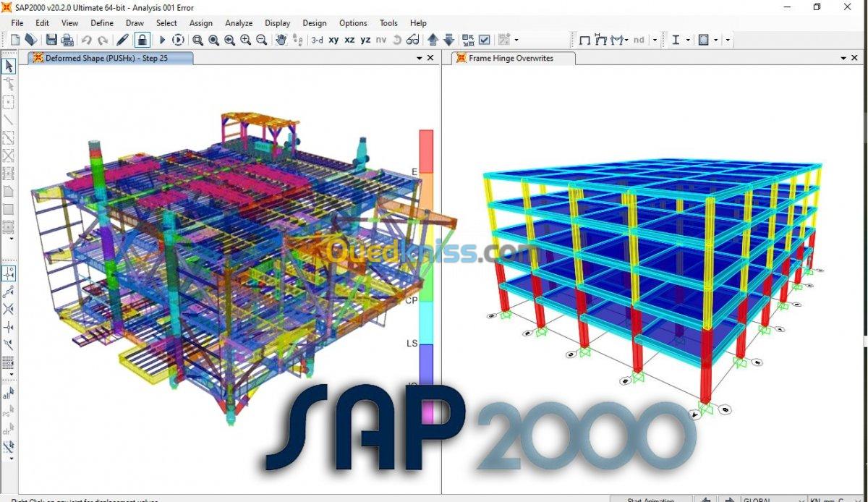Screen dimensions: 868x502
Task: Toggle the checkmark display options icon
Action: click(485, 41)
